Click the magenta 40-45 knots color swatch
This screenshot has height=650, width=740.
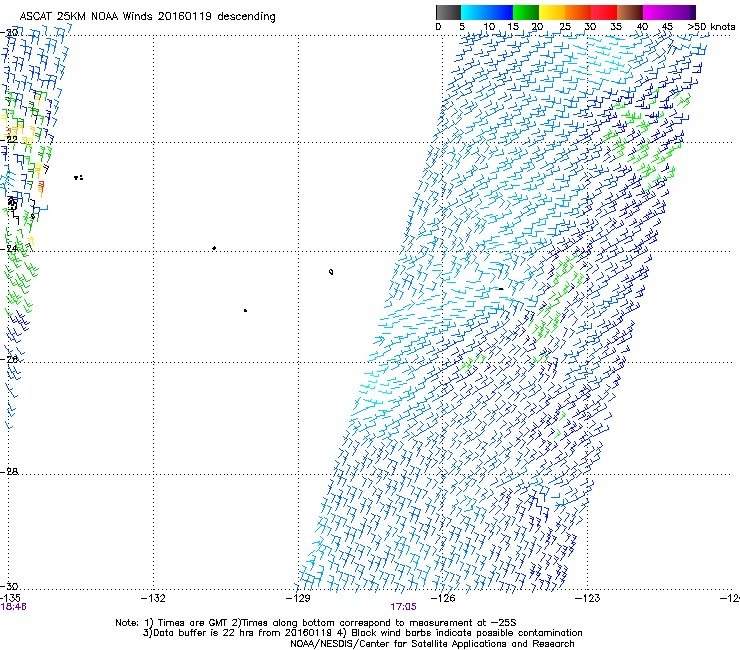tap(656, 12)
